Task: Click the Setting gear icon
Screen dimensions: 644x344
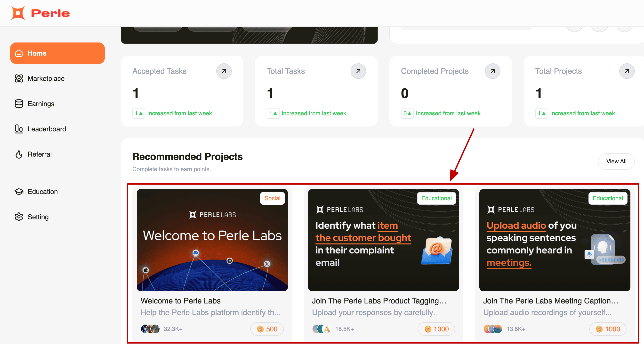Action: point(19,217)
